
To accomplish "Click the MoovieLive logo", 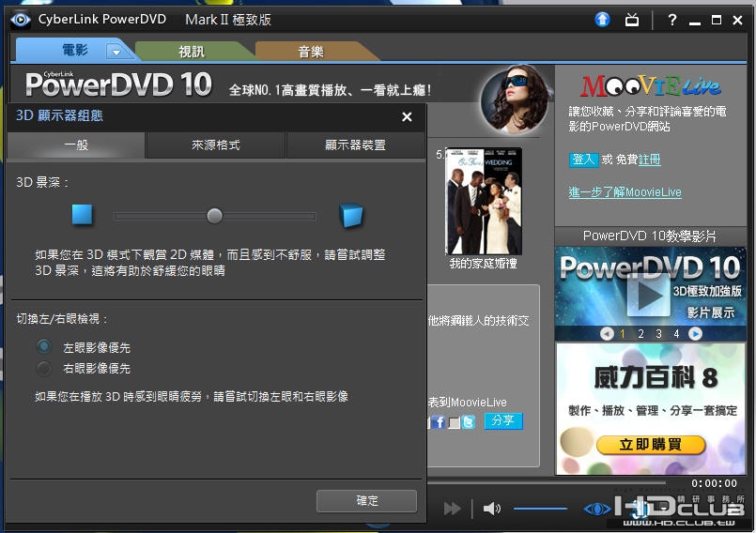I will coord(651,86).
